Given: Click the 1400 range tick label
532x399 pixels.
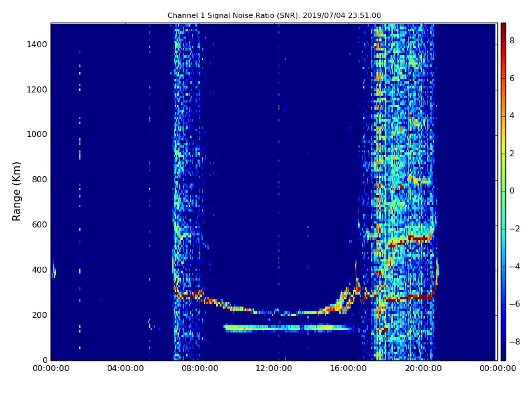Looking at the screenshot, I should click(37, 45).
